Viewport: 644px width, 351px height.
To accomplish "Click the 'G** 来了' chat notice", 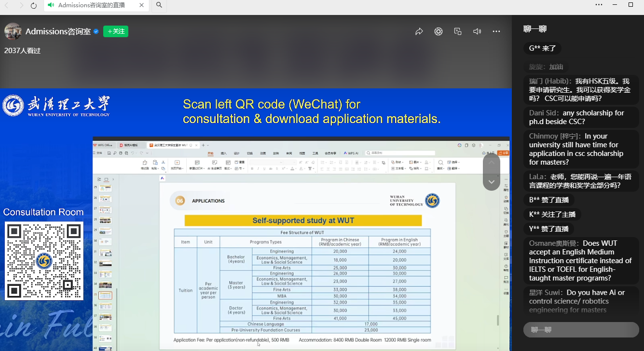I will pos(542,48).
